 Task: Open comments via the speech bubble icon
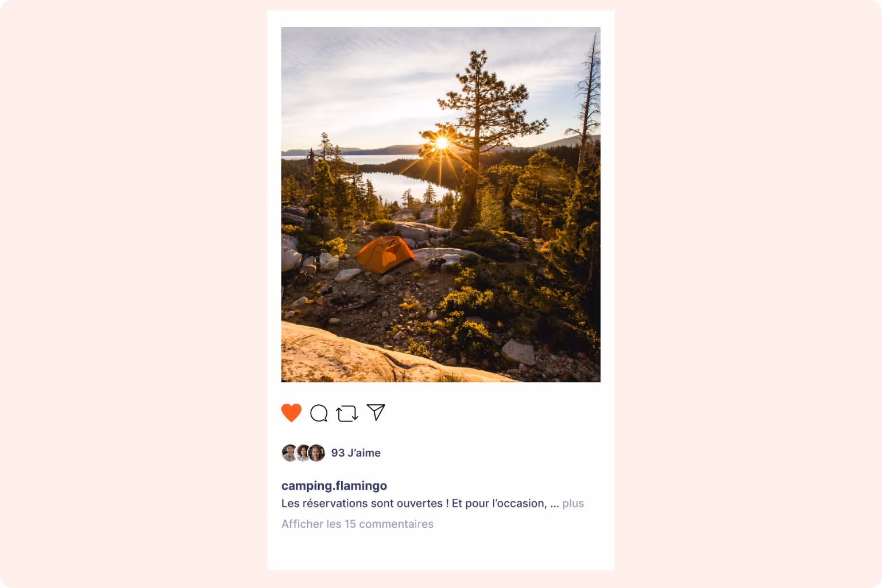pos(319,413)
